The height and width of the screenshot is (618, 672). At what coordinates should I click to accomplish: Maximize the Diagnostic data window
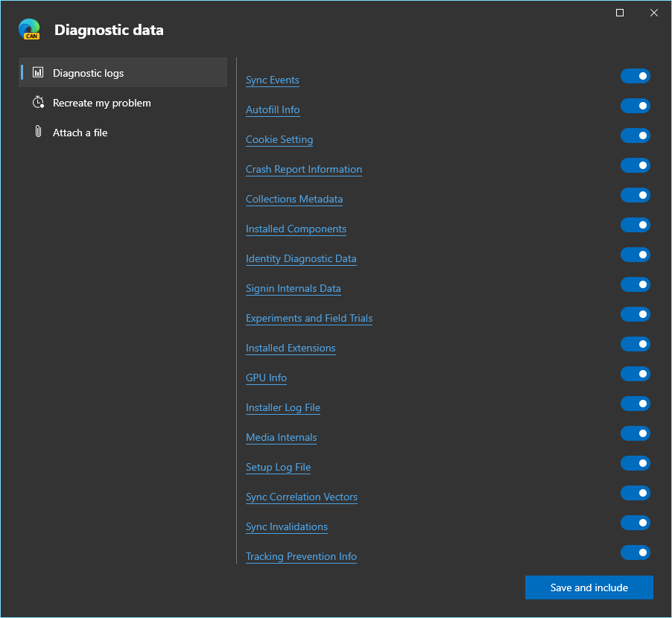[620, 13]
